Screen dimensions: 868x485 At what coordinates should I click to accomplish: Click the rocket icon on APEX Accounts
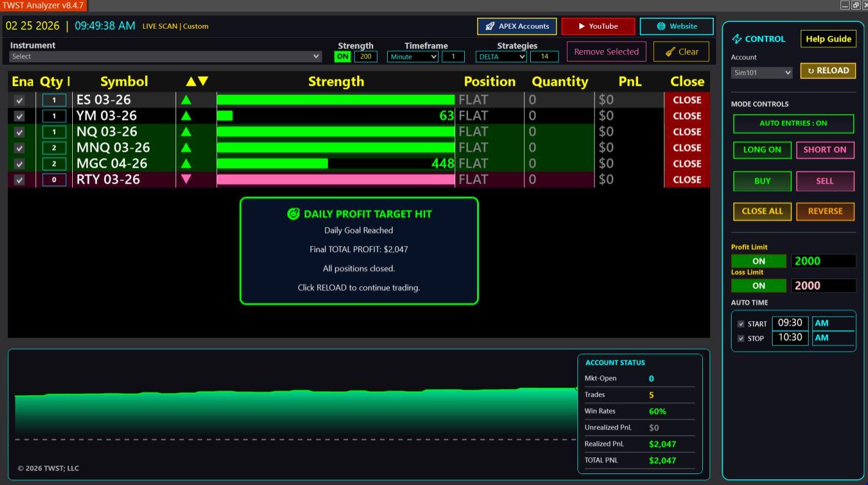490,26
